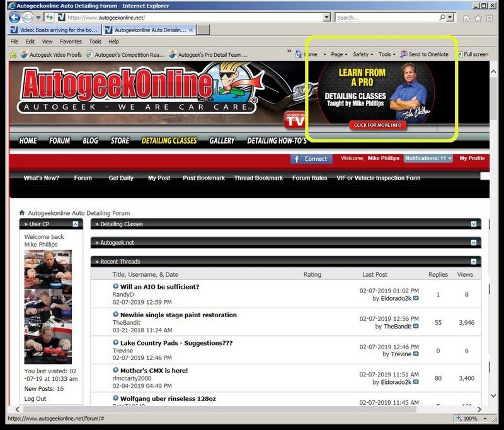Click the zoom level magnifier in status bar
The image size is (504, 430).
click(459, 418)
